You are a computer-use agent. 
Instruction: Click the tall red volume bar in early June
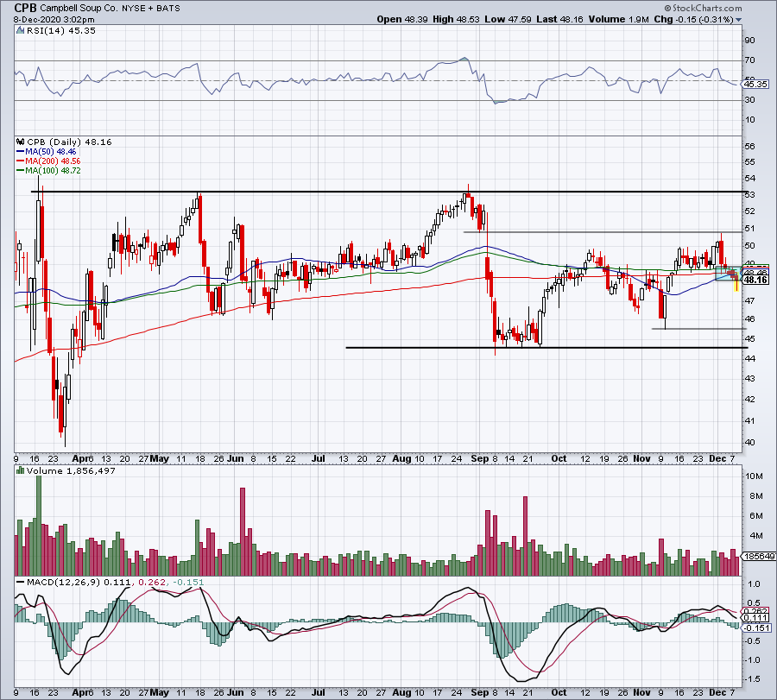[243, 532]
